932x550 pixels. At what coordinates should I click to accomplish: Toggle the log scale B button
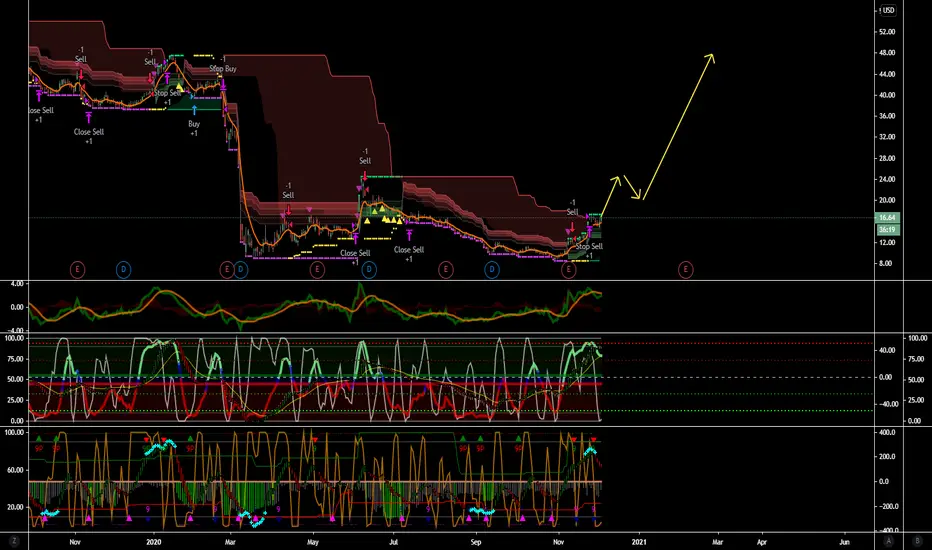917,541
